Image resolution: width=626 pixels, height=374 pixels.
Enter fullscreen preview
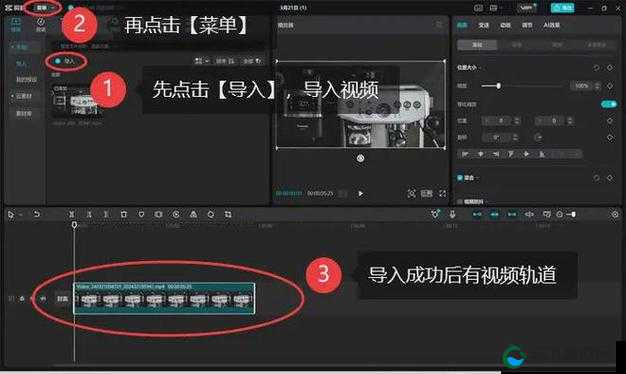pyautogui.click(x=442, y=194)
